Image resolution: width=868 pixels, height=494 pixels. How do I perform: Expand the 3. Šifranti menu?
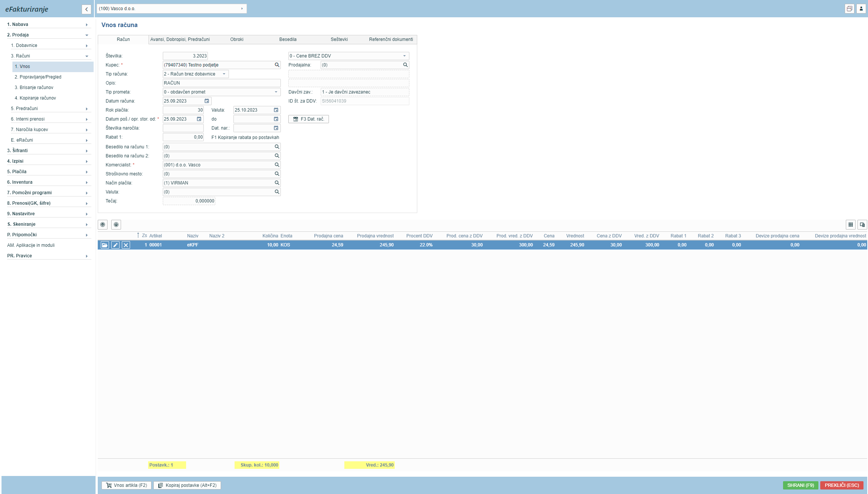point(49,151)
